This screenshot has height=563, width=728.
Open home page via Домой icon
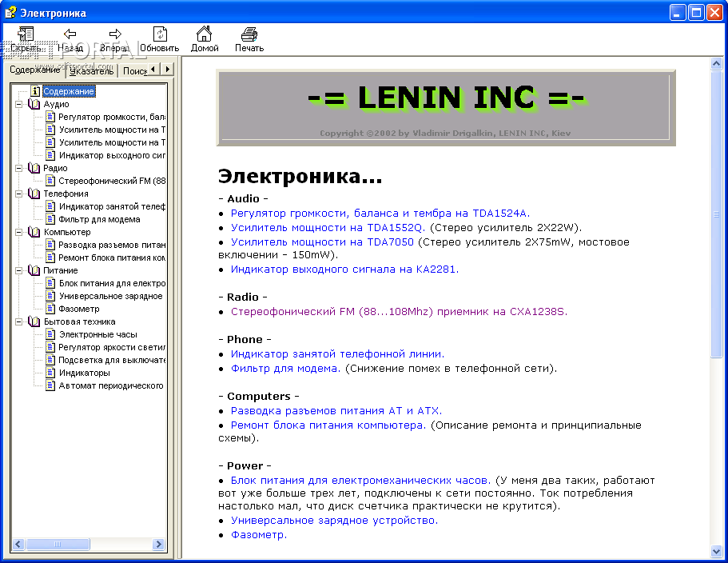(205, 34)
